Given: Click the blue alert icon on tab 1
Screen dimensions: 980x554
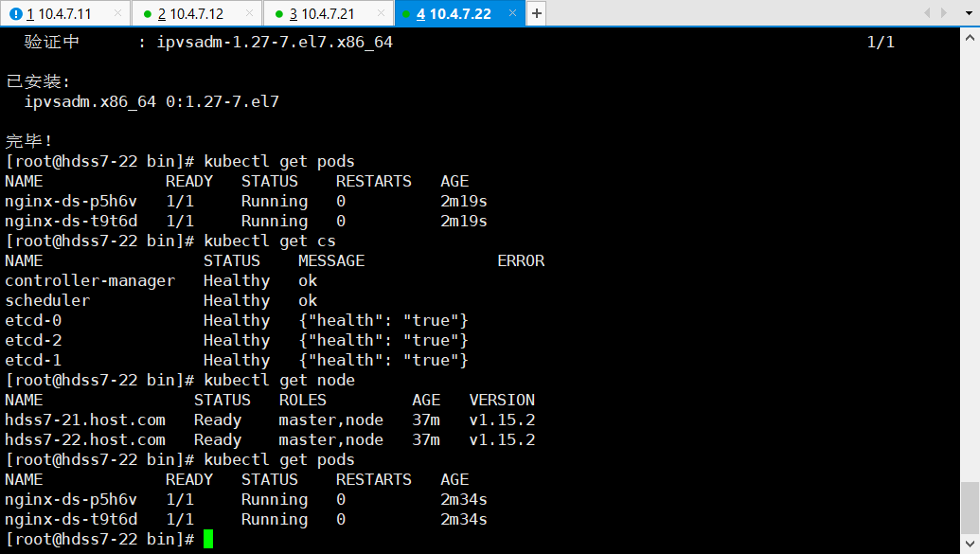Looking at the screenshot, I should click(x=15, y=13).
